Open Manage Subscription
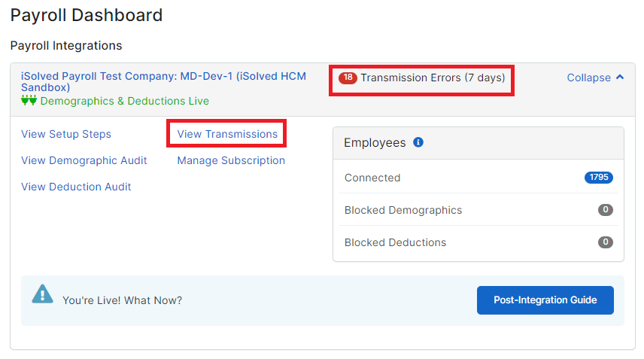 coord(231,160)
